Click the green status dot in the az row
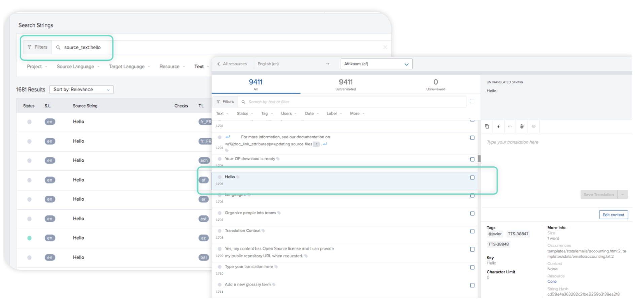The width and height of the screenshot is (644, 306). pyautogui.click(x=29, y=238)
